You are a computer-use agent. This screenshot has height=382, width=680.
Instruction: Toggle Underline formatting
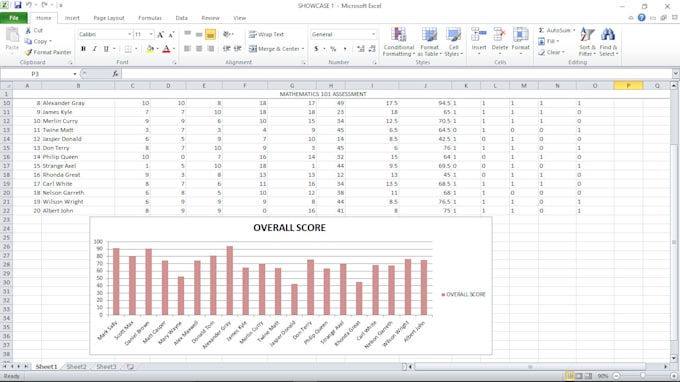(x=106, y=49)
